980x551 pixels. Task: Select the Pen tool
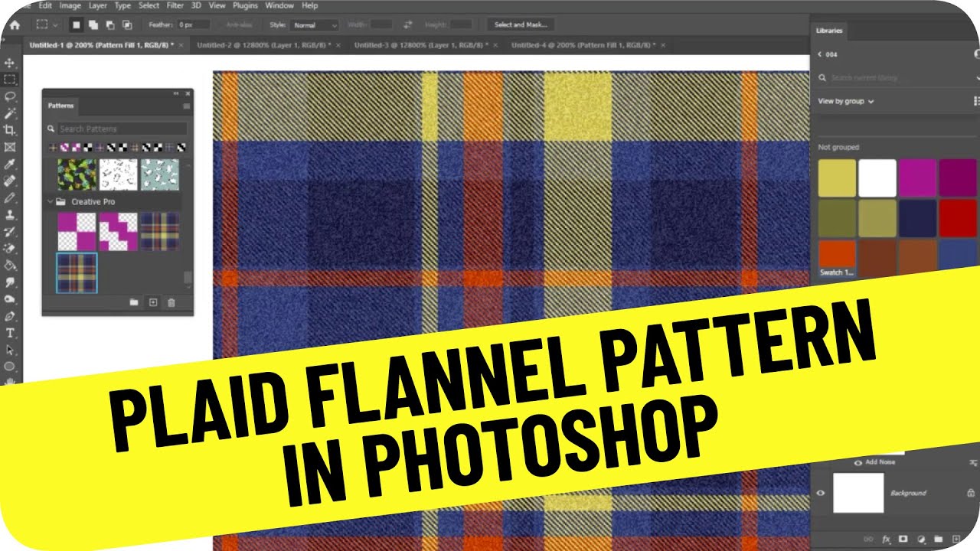10,316
